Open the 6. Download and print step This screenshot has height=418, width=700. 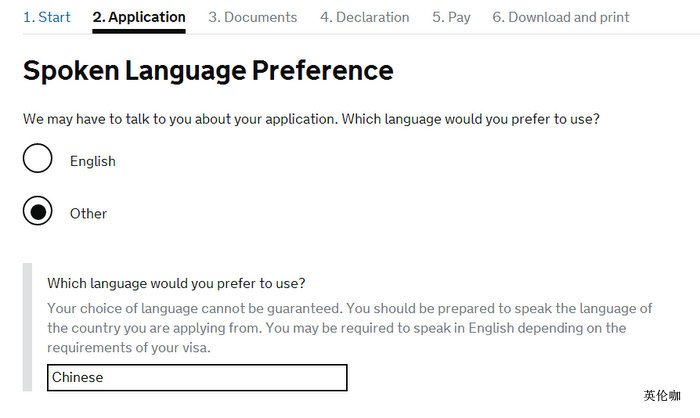pos(560,17)
